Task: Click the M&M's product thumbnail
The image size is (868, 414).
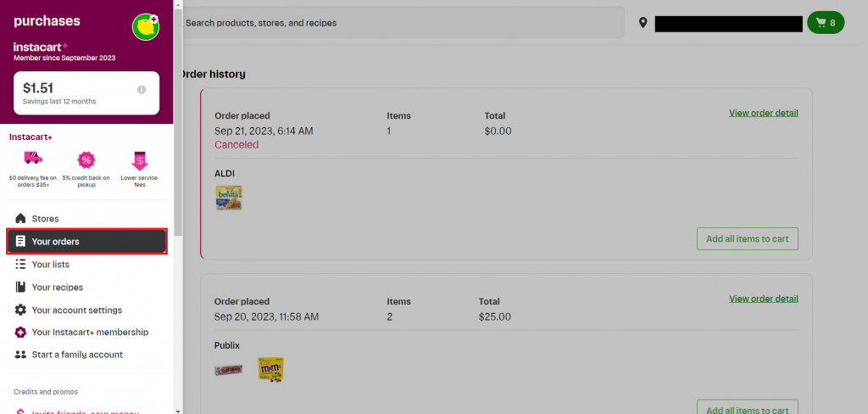Action: (x=270, y=369)
